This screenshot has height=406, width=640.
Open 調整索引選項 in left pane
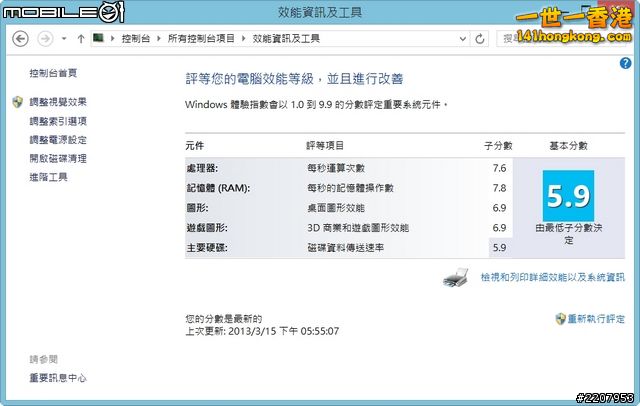[58, 121]
